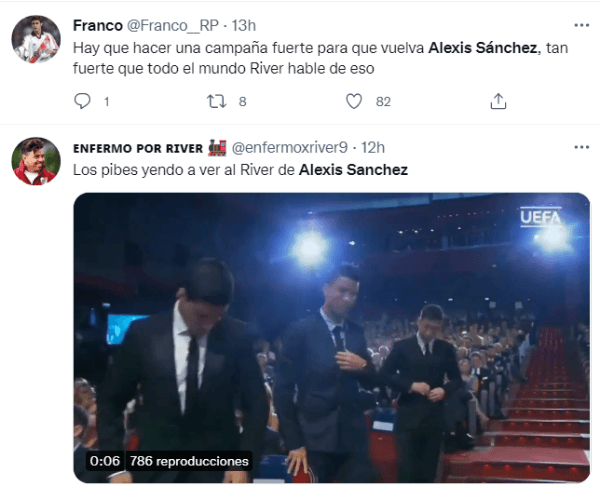Play the UEFA ceremony video
The image size is (600, 486).
332,335
